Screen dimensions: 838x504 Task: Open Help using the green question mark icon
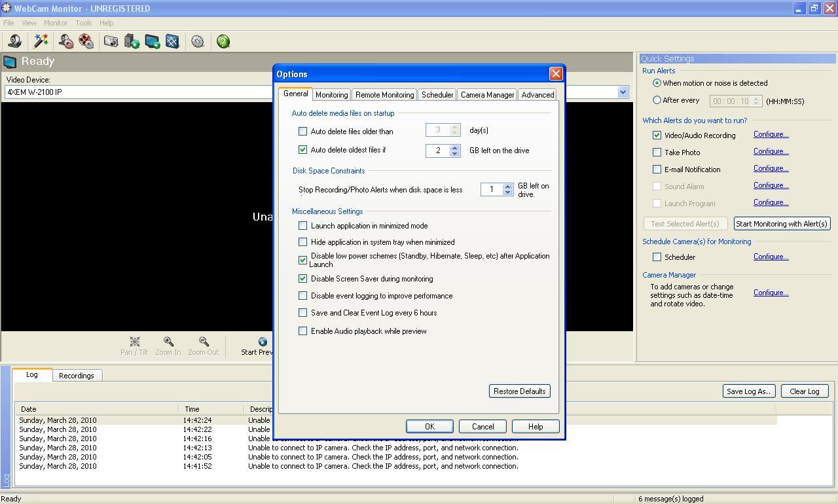pyautogui.click(x=222, y=41)
